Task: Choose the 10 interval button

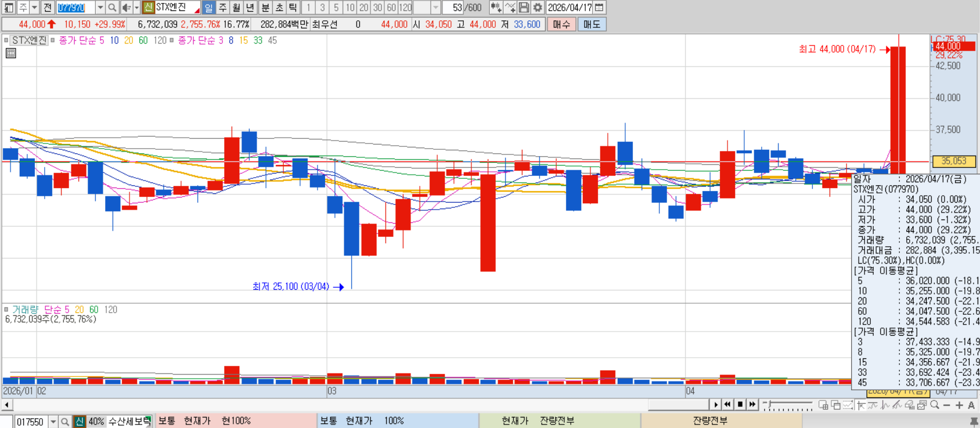Action: 350,8
